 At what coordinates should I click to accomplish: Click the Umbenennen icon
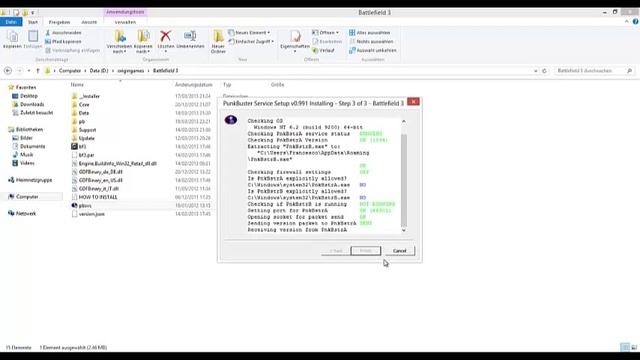190,36
